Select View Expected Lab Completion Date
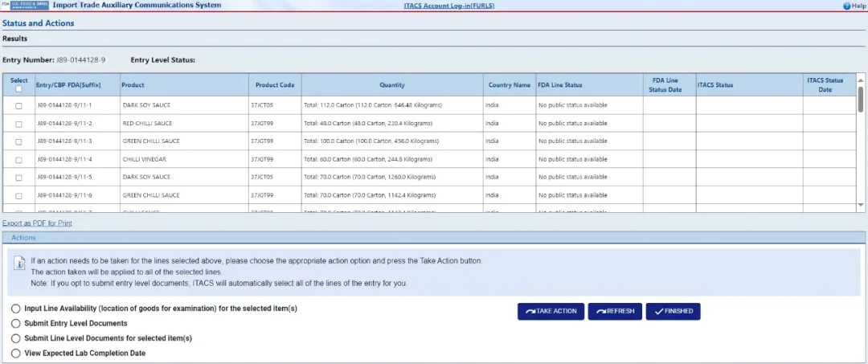 pyautogui.click(x=16, y=353)
